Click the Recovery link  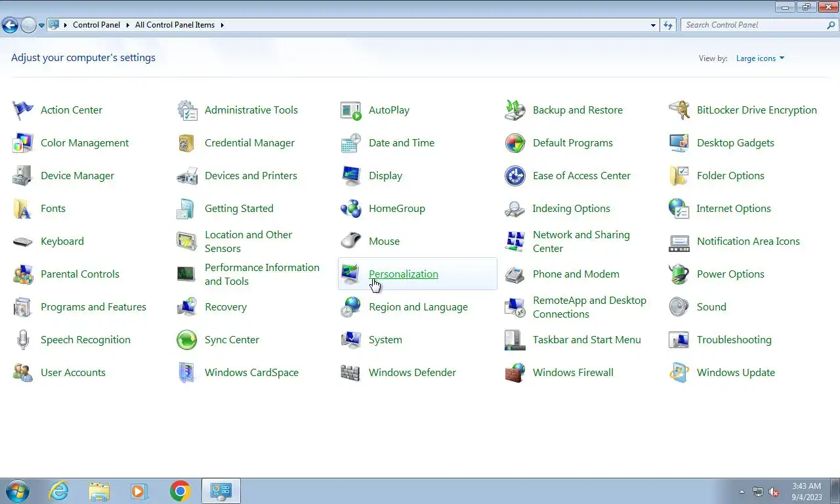click(x=226, y=307)
